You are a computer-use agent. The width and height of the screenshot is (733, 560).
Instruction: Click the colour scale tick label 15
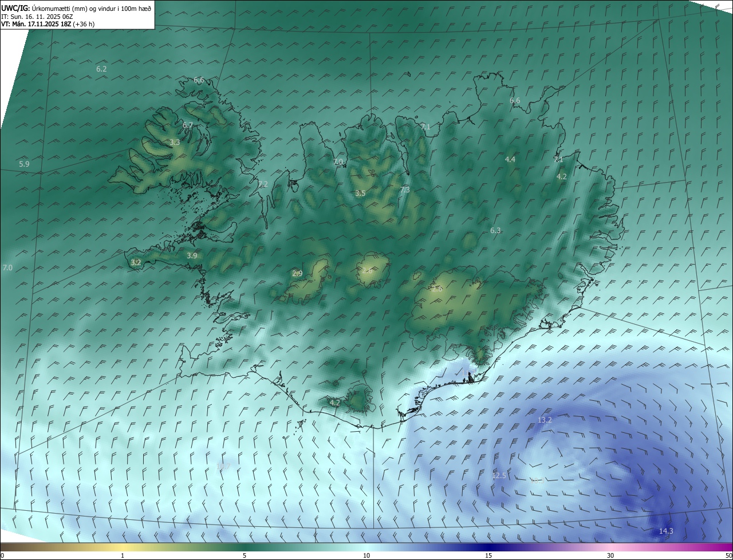point(488,556)
